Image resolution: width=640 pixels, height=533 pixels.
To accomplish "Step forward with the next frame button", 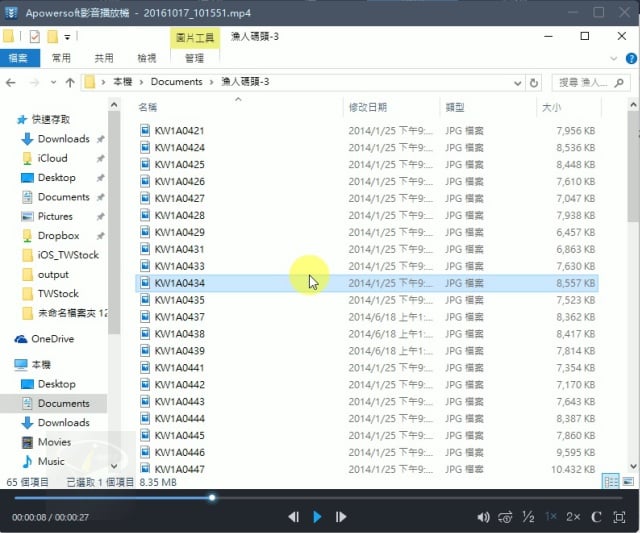I will click(341, 517).
